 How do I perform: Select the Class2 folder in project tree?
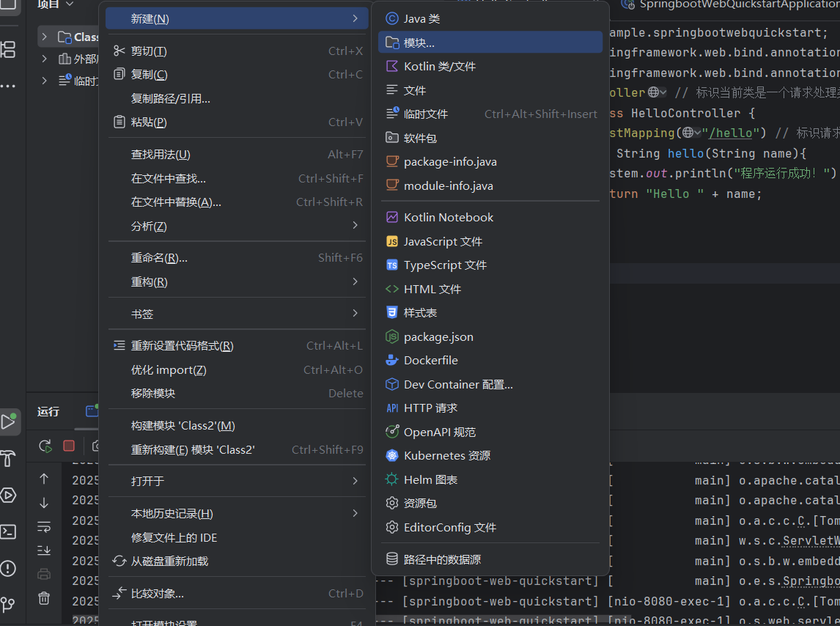click(82, 37)
